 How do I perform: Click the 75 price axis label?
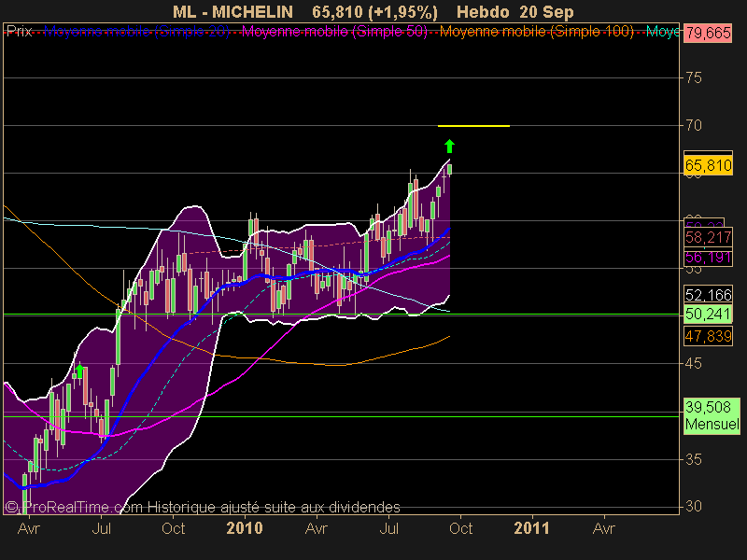coord(694,77)
